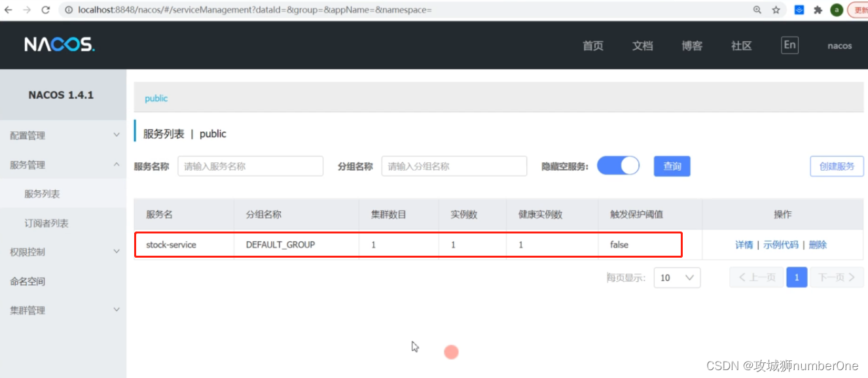Select page 1 in pagination
Viewport: 868px width, 378px height.
(x=797, y=278)
